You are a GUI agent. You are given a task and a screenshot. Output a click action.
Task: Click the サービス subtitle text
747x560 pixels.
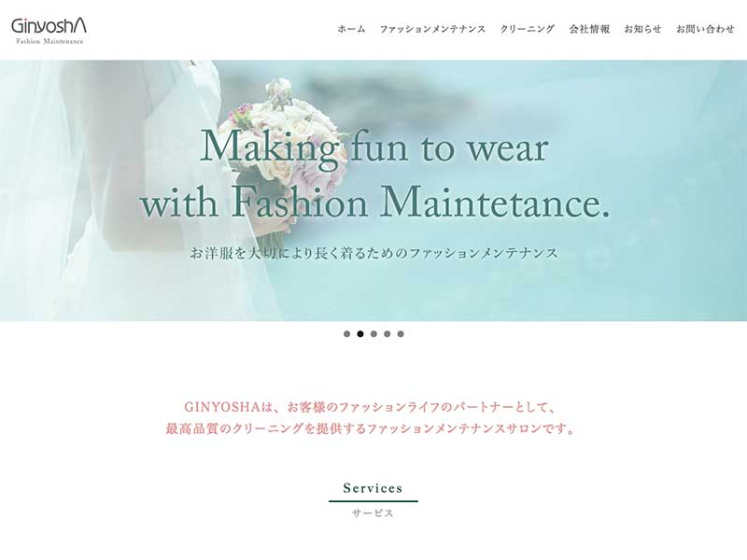coord(373,513)
